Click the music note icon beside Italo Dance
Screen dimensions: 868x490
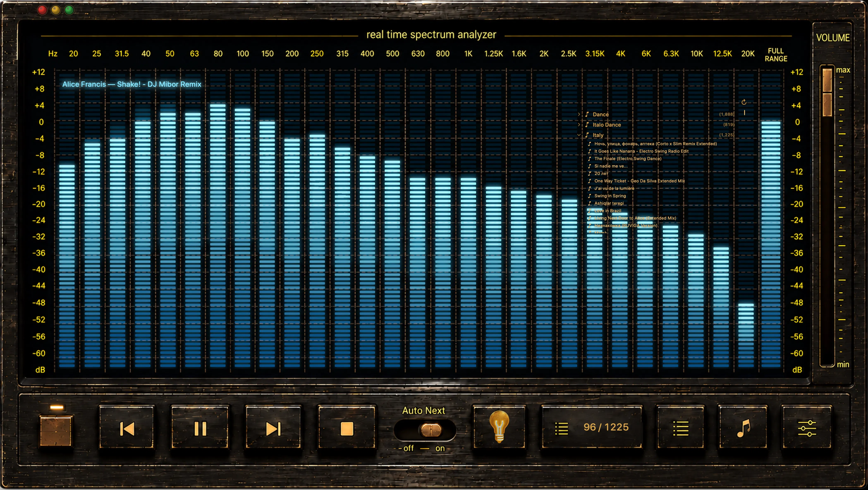point(587,125)
